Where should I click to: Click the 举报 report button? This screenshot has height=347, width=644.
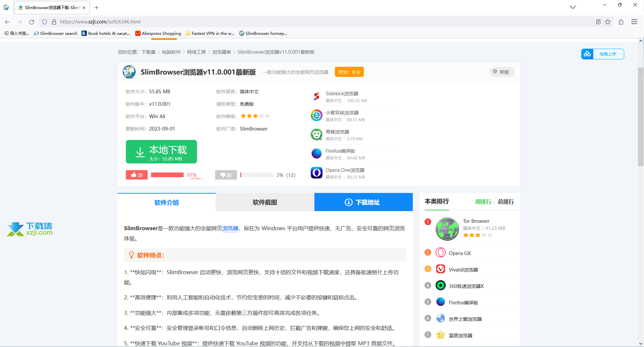click(x=502, y=72)
